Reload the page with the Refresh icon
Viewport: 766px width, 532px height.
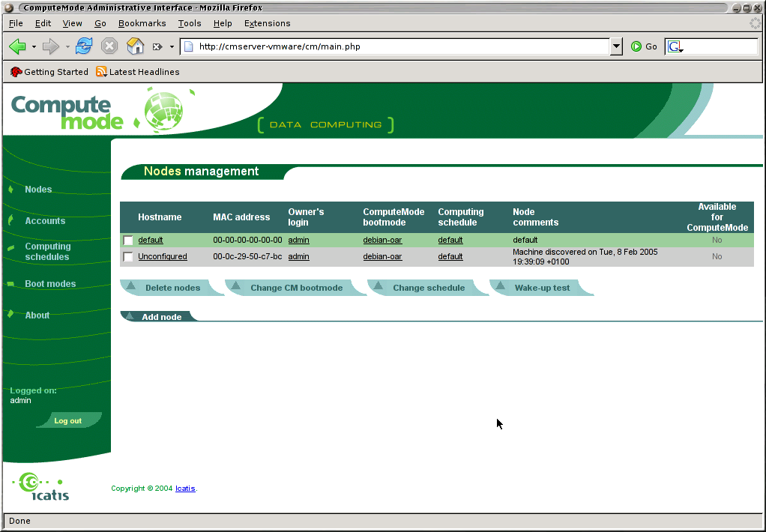[84, 46]
